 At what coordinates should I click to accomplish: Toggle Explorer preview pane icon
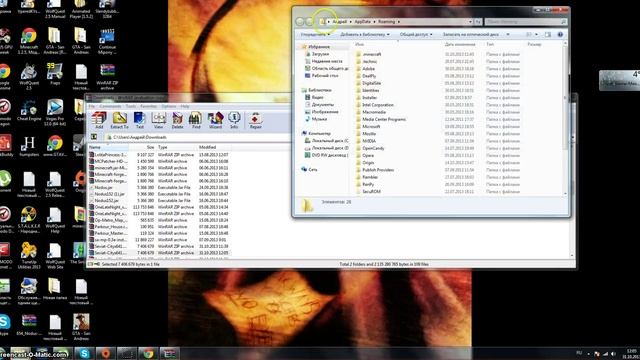[548, 35]
